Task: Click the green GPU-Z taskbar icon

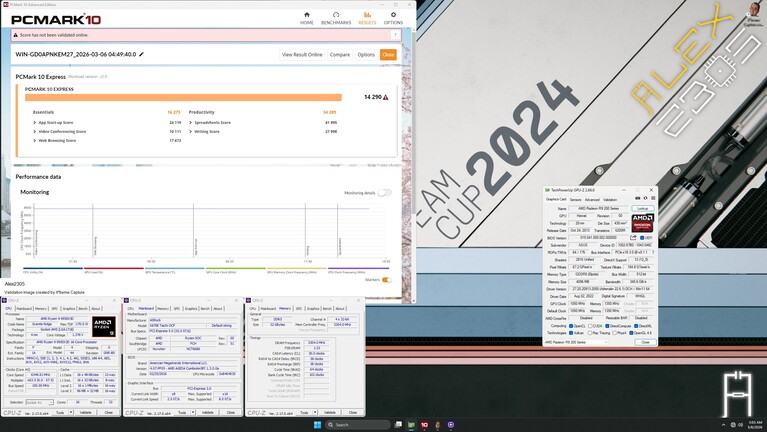Action: [411, 425]
